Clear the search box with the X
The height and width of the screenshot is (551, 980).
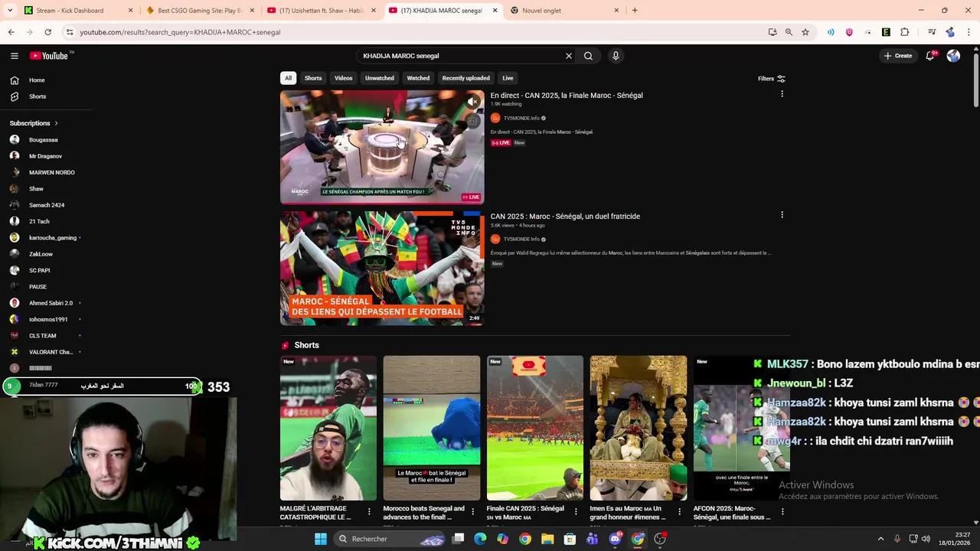568,56
